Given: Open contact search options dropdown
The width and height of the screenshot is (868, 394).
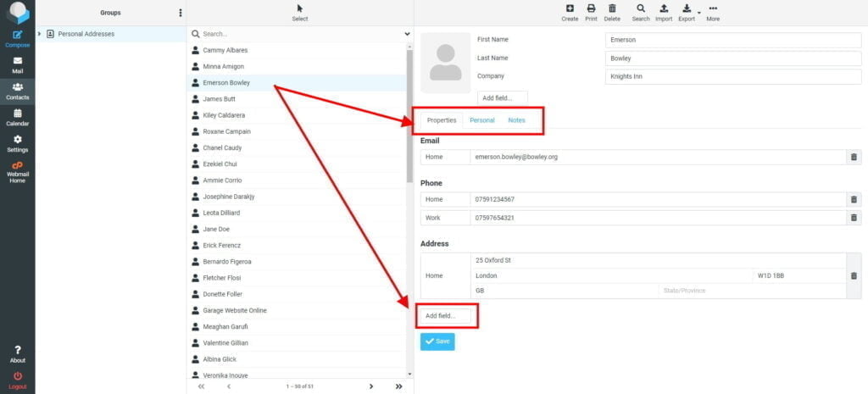Looking at the screenshot, I should [408, 34].
